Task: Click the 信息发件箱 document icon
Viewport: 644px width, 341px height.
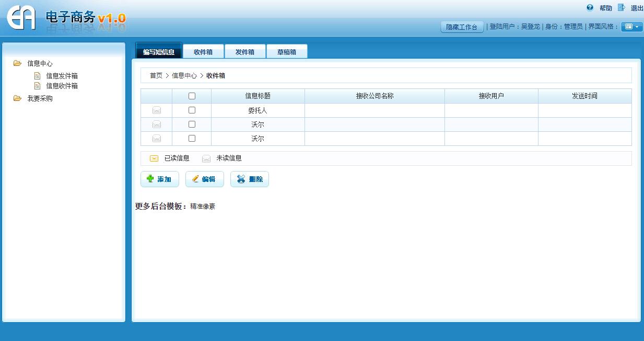Action: pos(37,76)
